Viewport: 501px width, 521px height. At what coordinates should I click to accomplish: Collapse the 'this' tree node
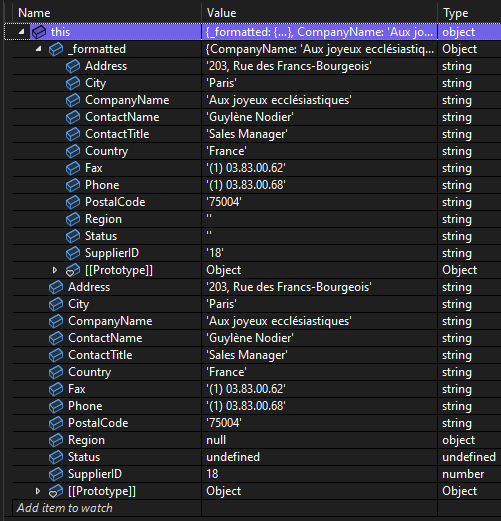[21, 32]
